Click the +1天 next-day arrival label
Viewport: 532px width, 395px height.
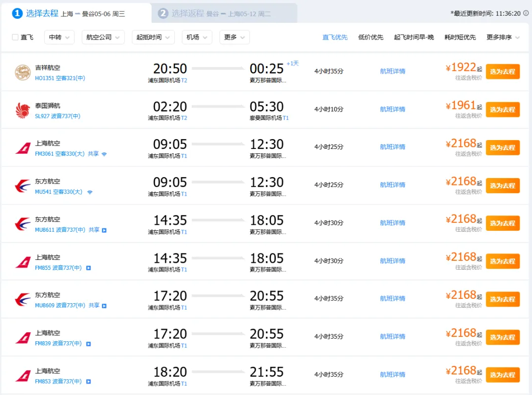[x=293, y=64]
